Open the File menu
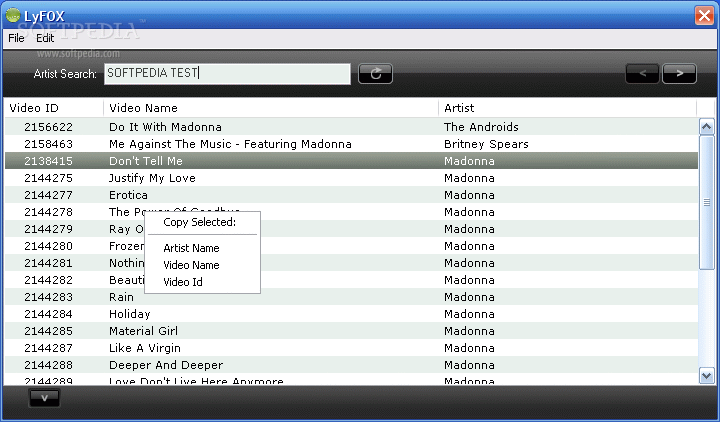The image size is (720, 422). [16, 38]
